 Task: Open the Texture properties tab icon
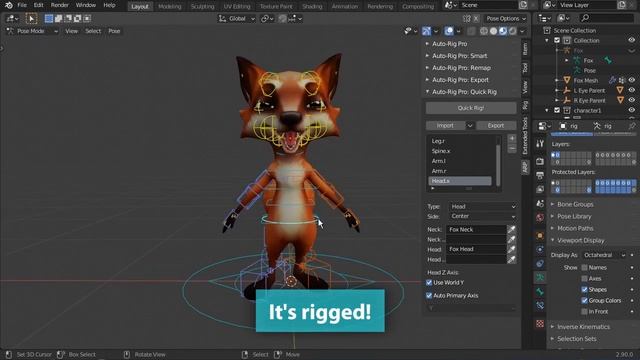[540, 324]
